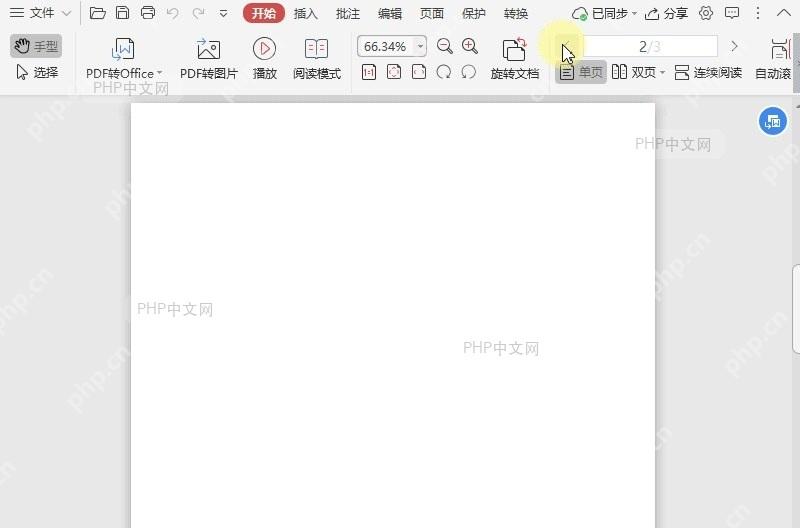The image size is (800, 528).
Task: Click PDF转图片 convert to image
Action: click(209, 59)
